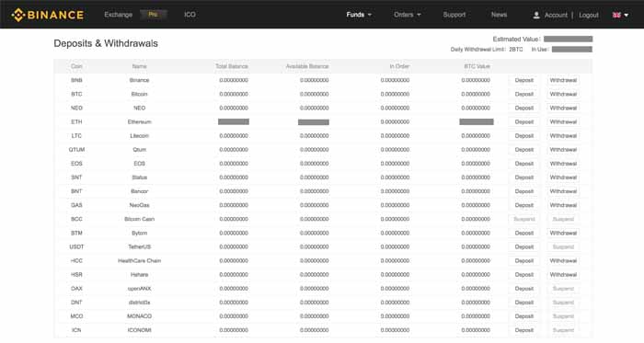The image size is (644, 343).
Task: Withdraw GAS NeoGas
Action: 563,205
